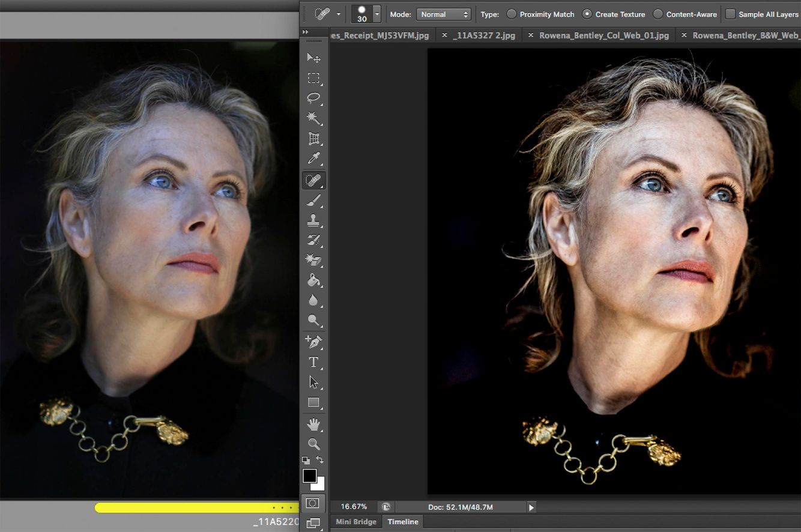Change the screen mode
The width and height of the screenshot is (801, 532).
pyautogui.click(x=313, y=524)
